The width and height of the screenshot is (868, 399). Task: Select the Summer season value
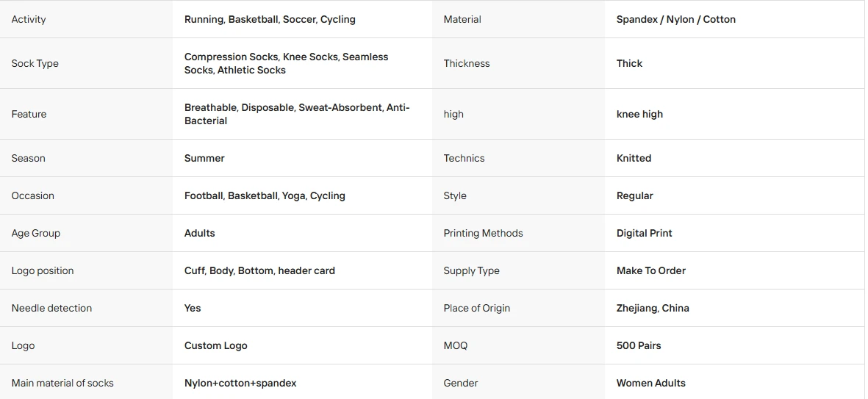pos(204,158)
